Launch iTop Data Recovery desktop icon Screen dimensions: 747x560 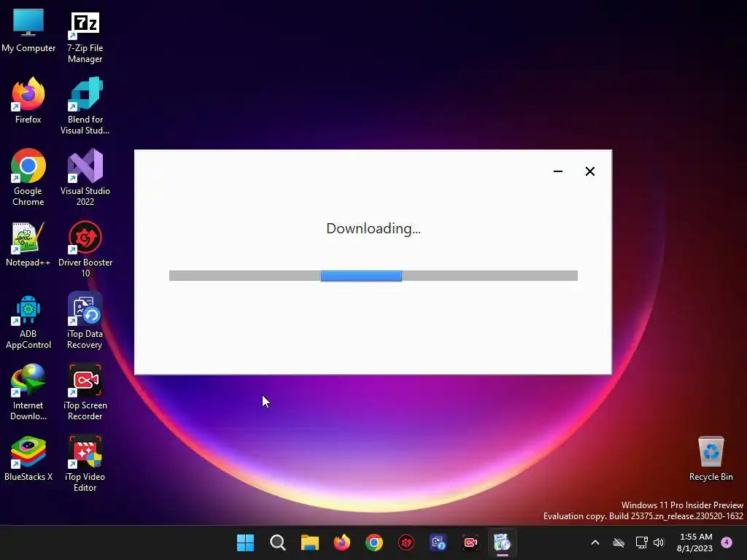pos(85,321)
